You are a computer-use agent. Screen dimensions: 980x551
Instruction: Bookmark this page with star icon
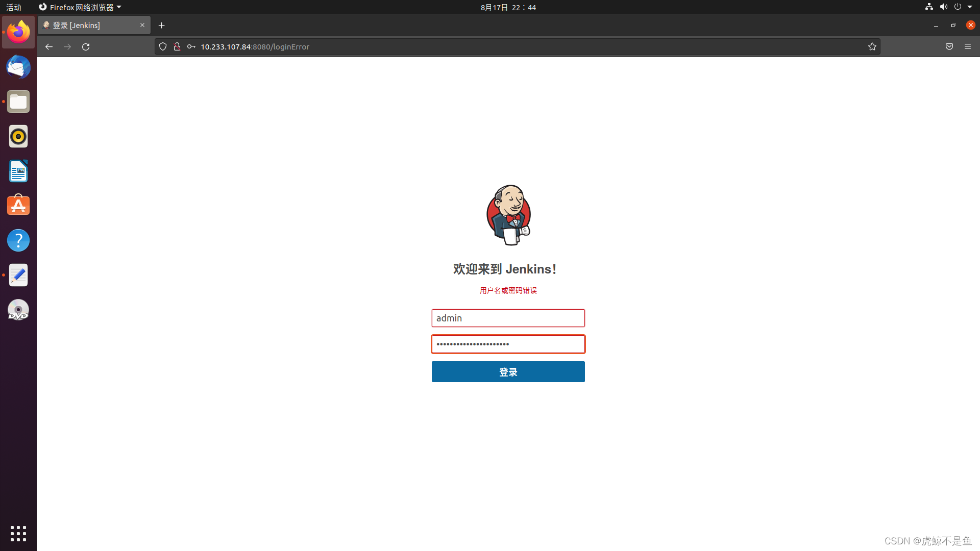[872, 46]
